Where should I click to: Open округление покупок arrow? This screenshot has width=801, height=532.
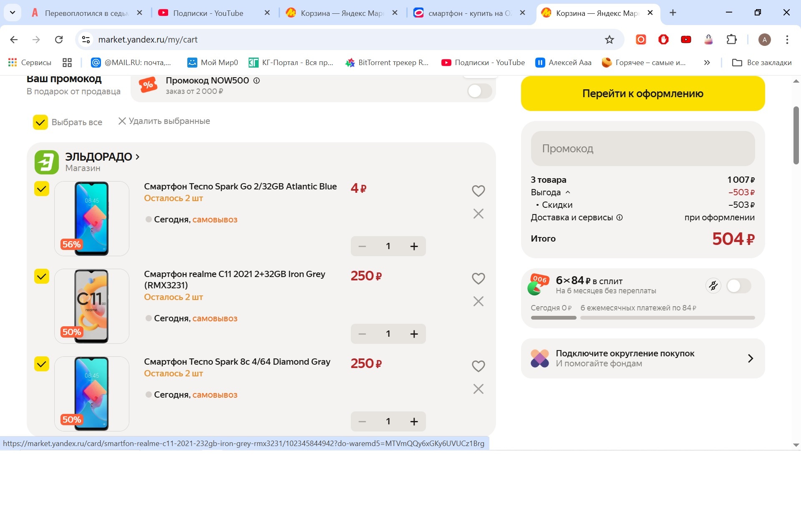pyautogui.click(x=750, y=358)
